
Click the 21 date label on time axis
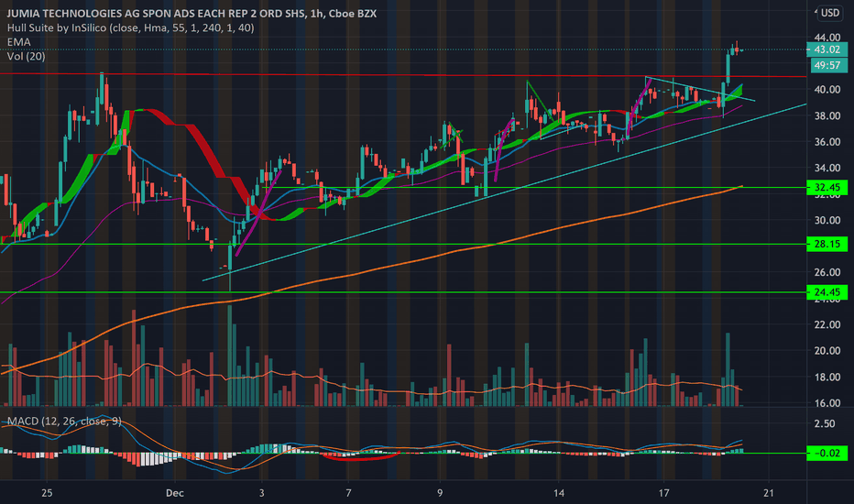coord(769,494)
